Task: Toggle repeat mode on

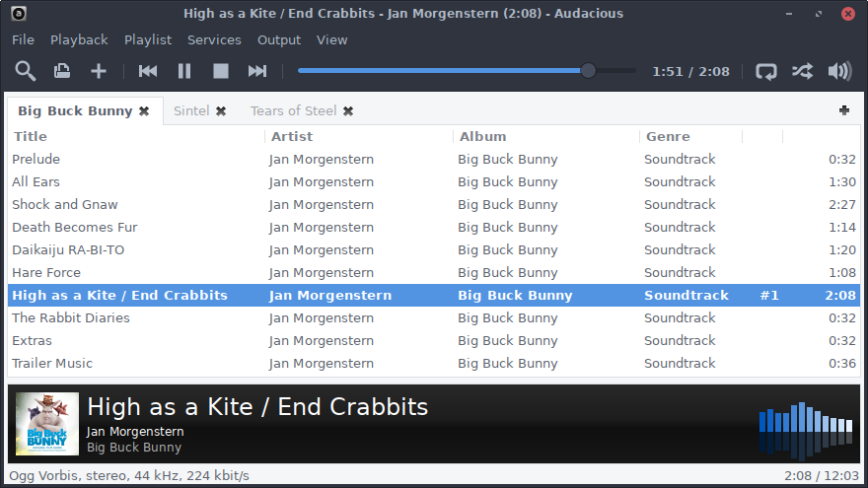Action: tap(766, 71)
